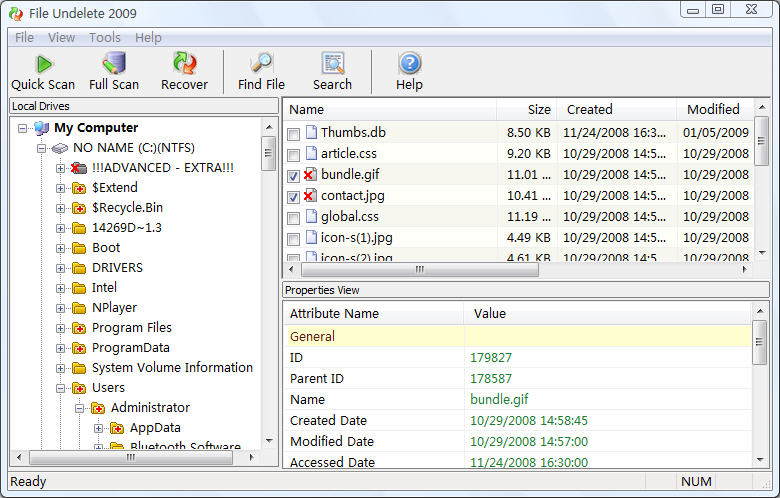Click the Attribute Name column header

point(374,313)
